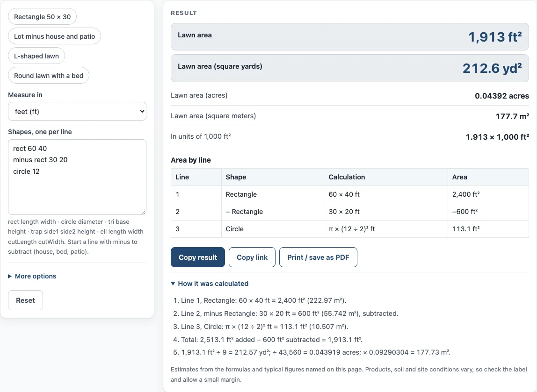Click inside the Shapes textarea
This screenshot has width=537, height=392.
click(x=77, y=177)
